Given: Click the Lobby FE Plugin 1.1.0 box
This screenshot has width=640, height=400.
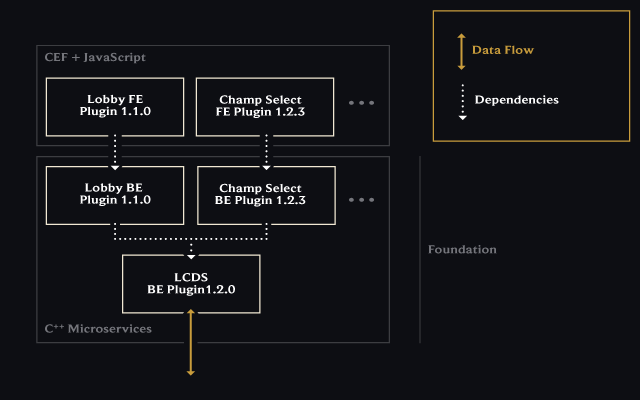Looking at the screenshot, I should click(115, 106).
